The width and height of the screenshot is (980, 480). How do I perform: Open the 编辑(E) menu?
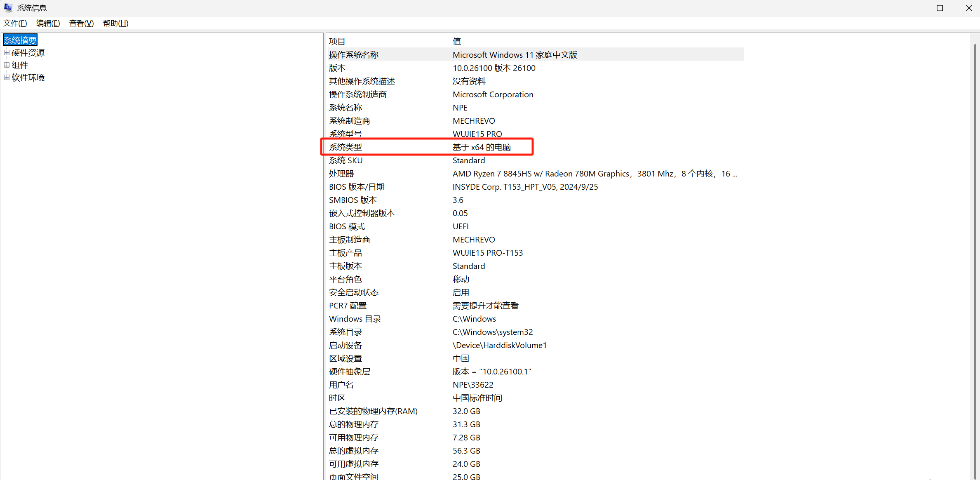pyautogui.click(x=48, y=24)
